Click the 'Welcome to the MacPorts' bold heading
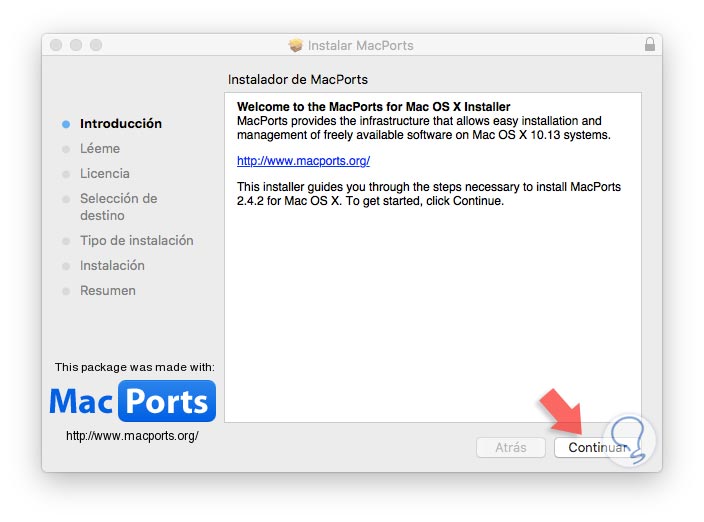 click(374, 107)
